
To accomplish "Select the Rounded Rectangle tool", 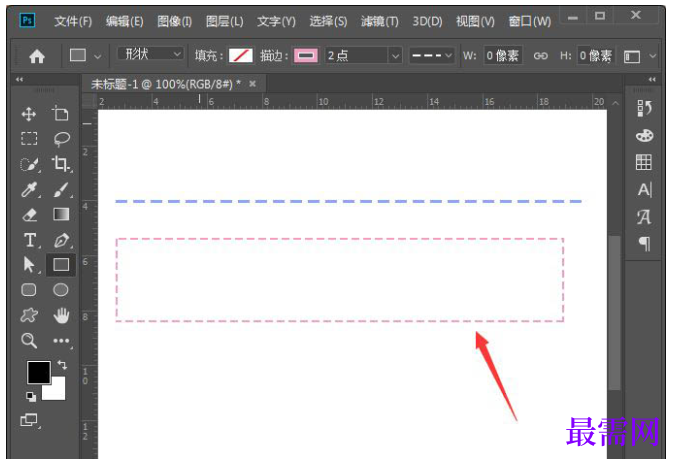I will click(29, 290).
